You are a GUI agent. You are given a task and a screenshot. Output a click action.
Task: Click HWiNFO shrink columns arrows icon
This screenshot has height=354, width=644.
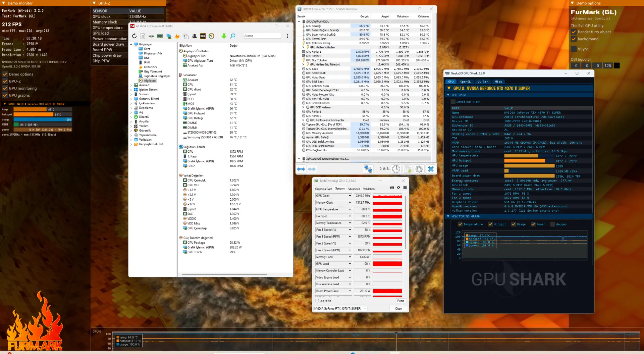point(312,169)
